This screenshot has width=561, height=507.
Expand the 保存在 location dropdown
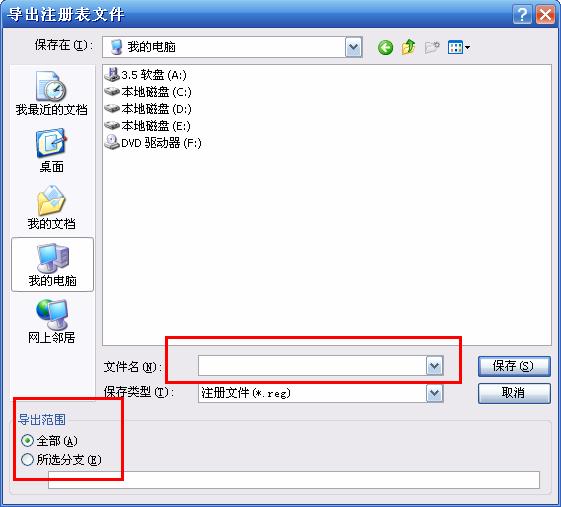(353, 47)
